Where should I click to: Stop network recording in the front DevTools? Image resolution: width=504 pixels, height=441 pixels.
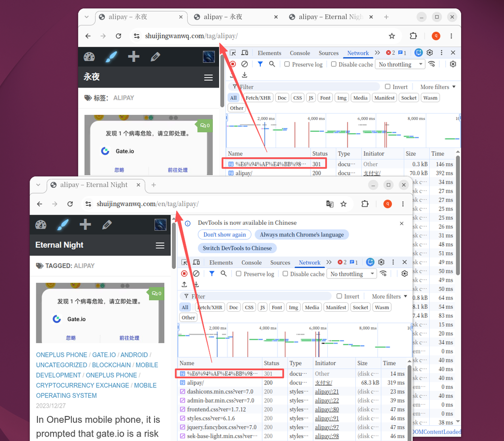(x=184, y=274)
